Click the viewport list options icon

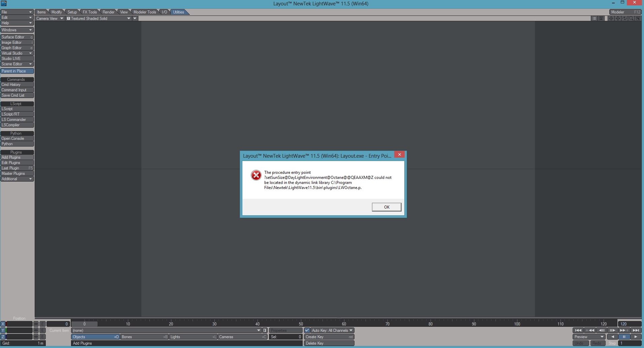click(595, 19)
